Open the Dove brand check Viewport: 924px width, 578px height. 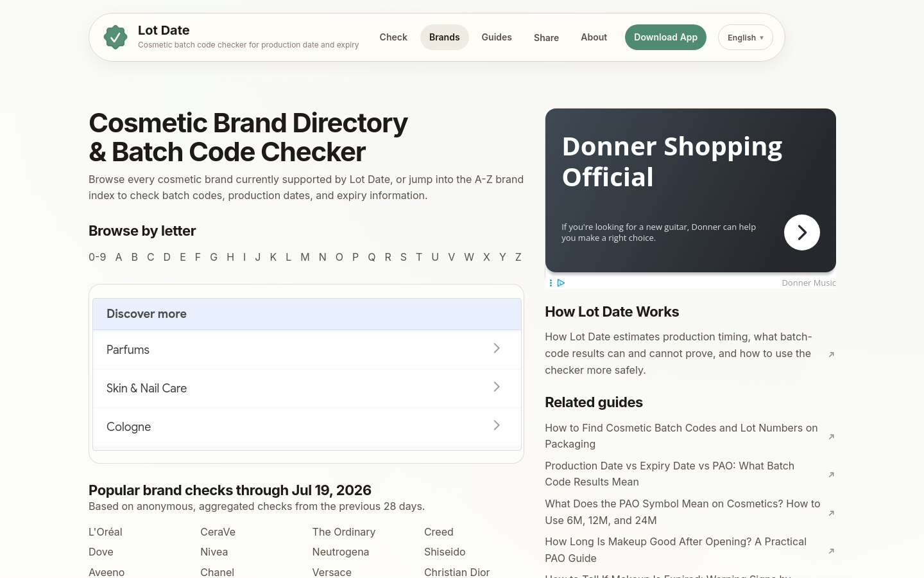pos(101,552)
